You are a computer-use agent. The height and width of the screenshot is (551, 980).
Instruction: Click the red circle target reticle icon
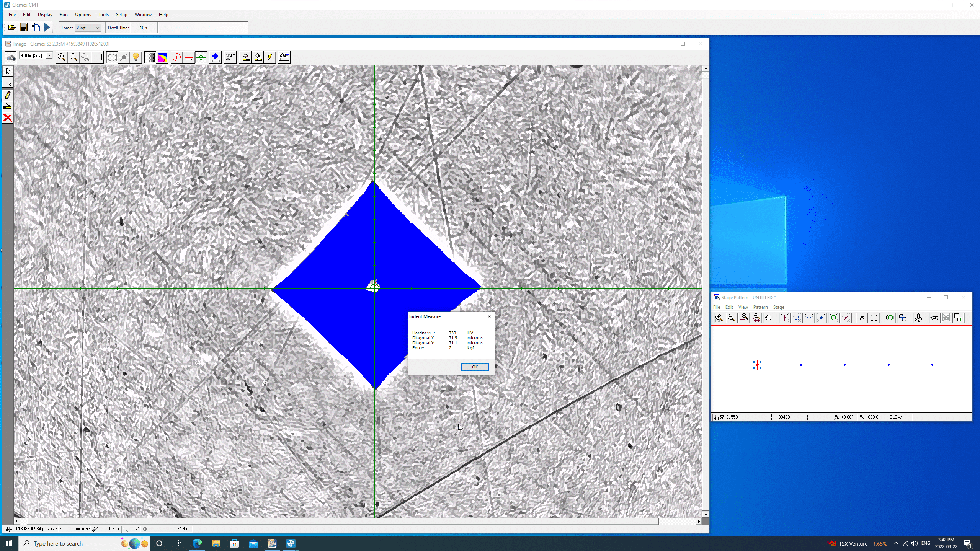click(176, 57)
